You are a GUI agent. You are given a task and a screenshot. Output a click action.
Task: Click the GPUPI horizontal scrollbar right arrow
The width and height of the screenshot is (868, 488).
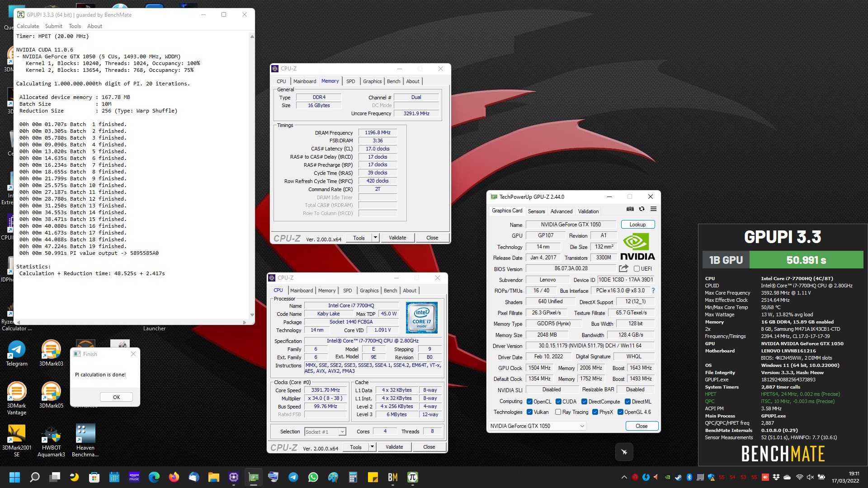pos(245,322)
